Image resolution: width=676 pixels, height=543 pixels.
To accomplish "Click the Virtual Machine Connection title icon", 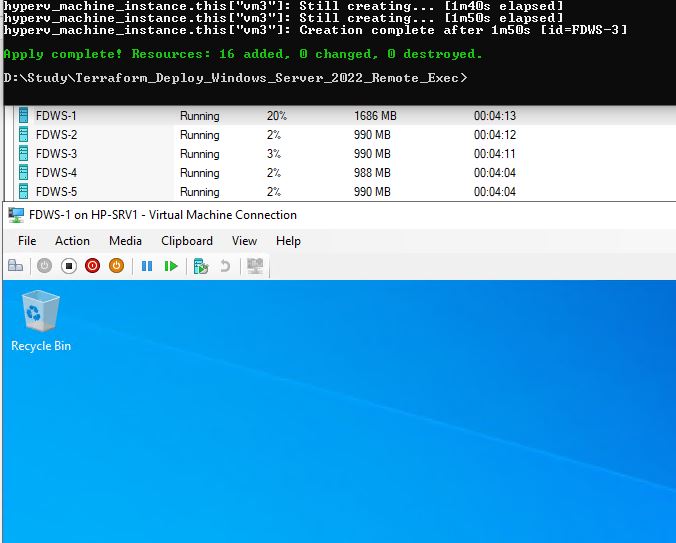I will tap(16, 215).
